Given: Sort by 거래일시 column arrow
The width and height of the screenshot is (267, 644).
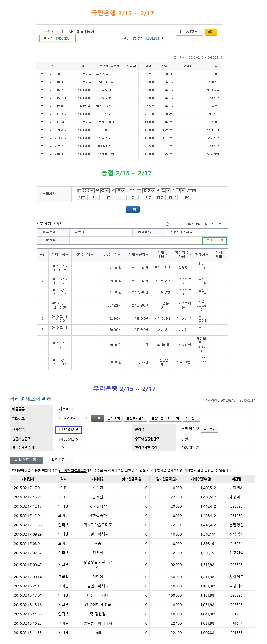Looking at the screenshot, I should pyautogui.click(x=67, y=255).
